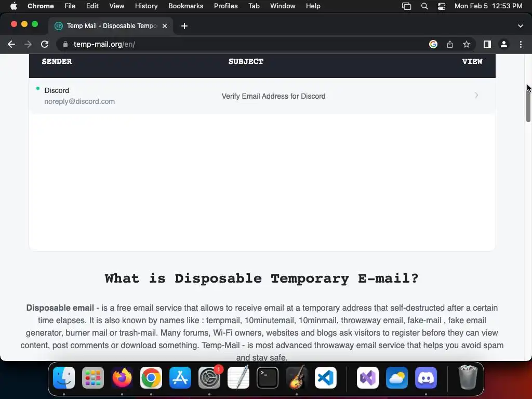Screen dimensions: 532x399
Task: Open System Settings from the Dock
Action: click(x=209, y=378)
